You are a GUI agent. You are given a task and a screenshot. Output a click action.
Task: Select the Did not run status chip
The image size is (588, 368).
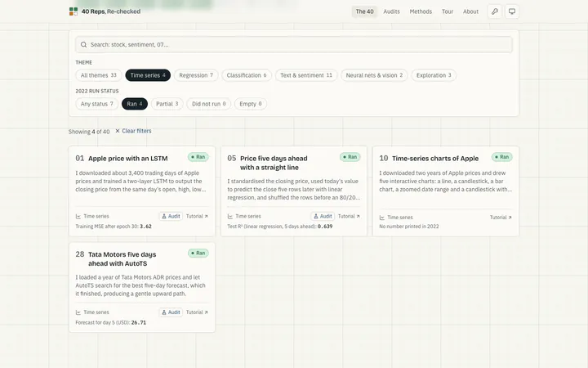[x=209, y=104]
